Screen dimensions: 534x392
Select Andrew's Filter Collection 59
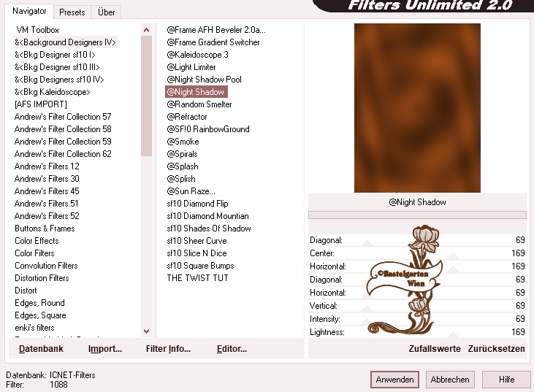coord(63,142)
